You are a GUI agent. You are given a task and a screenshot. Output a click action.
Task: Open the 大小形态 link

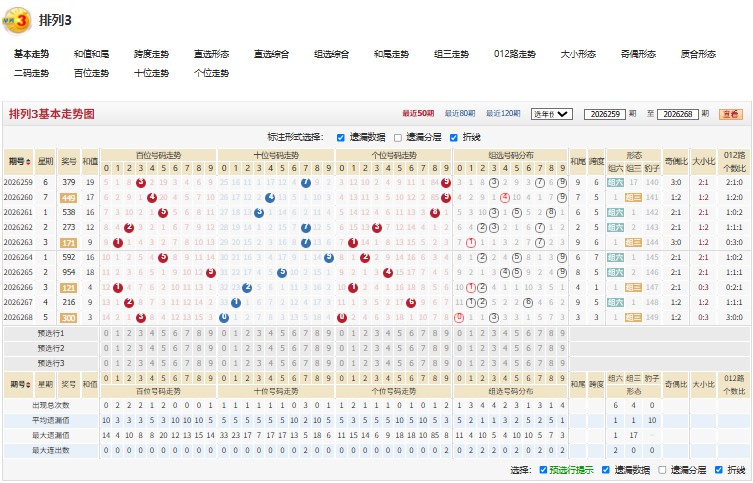click(578, 54)
